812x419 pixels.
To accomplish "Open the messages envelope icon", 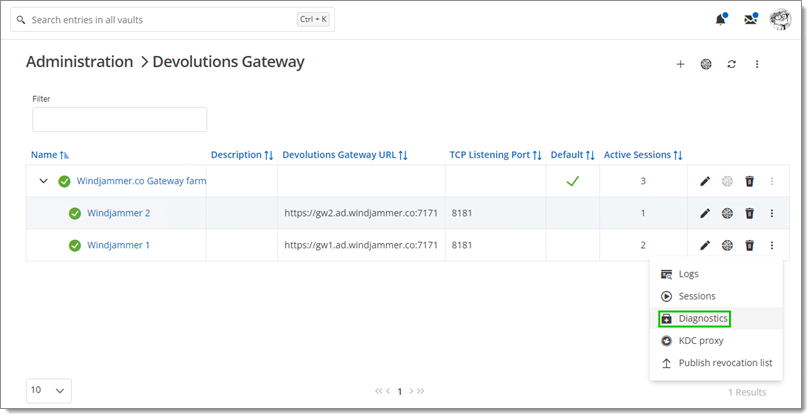I will click(750, 20).
